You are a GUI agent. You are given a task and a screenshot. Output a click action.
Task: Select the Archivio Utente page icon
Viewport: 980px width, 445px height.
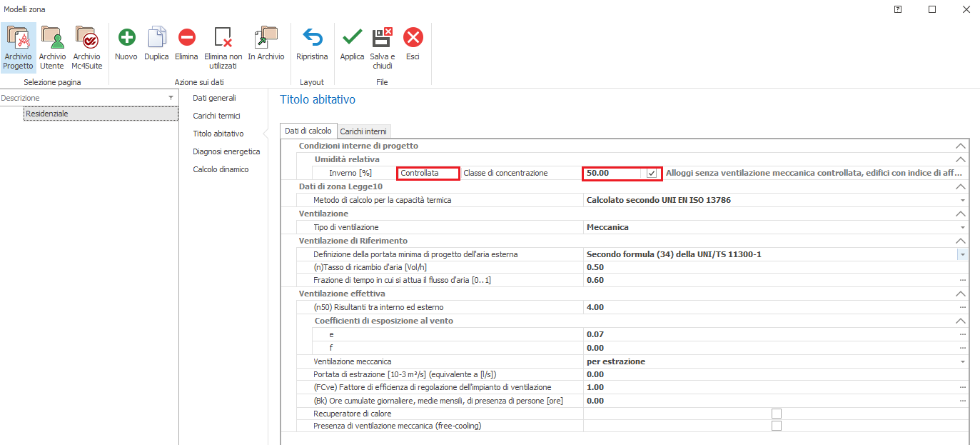(x=52, y=38)
